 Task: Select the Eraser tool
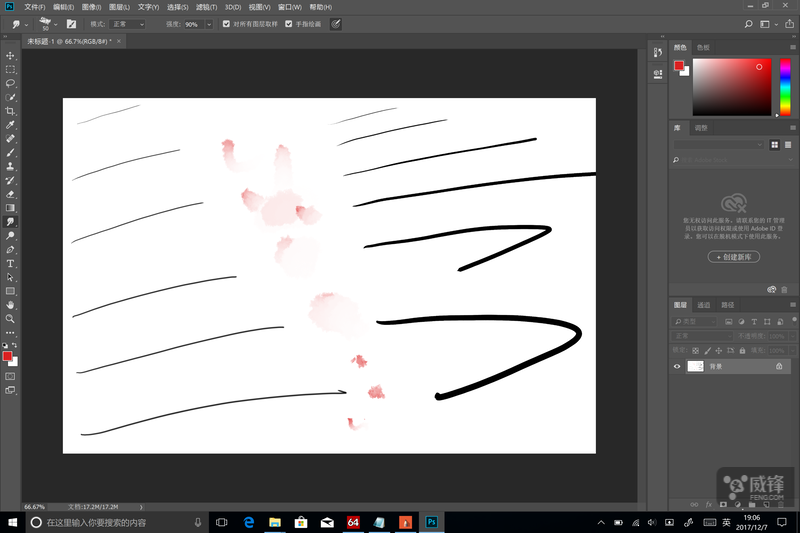click(10, 194)
